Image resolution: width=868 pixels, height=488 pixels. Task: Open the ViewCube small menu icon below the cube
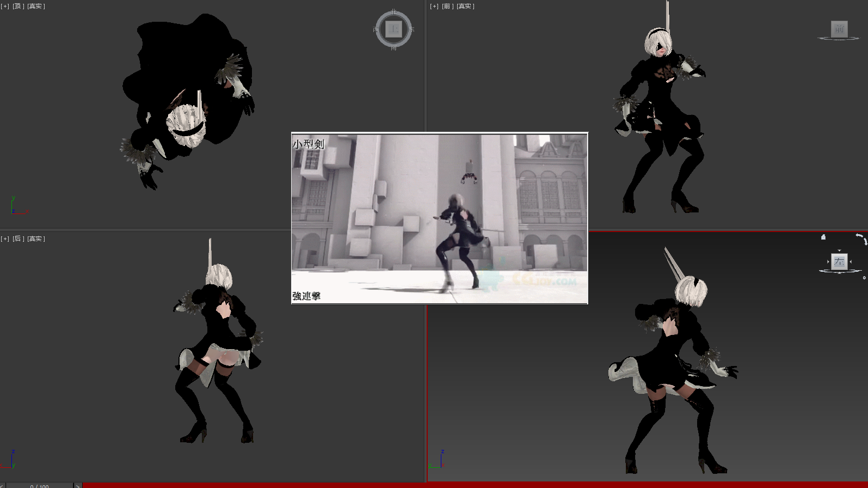864,278
